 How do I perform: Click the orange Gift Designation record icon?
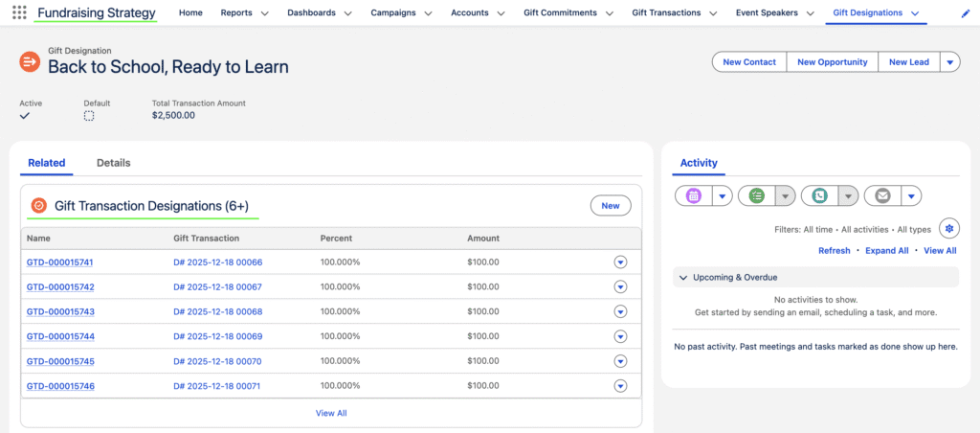pyautogui.click(x=30, y=62)
